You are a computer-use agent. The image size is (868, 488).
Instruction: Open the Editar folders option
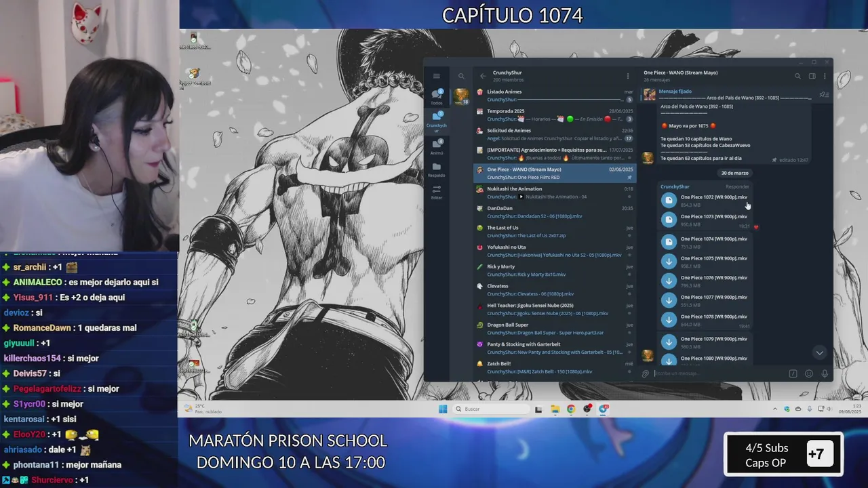(437, 192)
